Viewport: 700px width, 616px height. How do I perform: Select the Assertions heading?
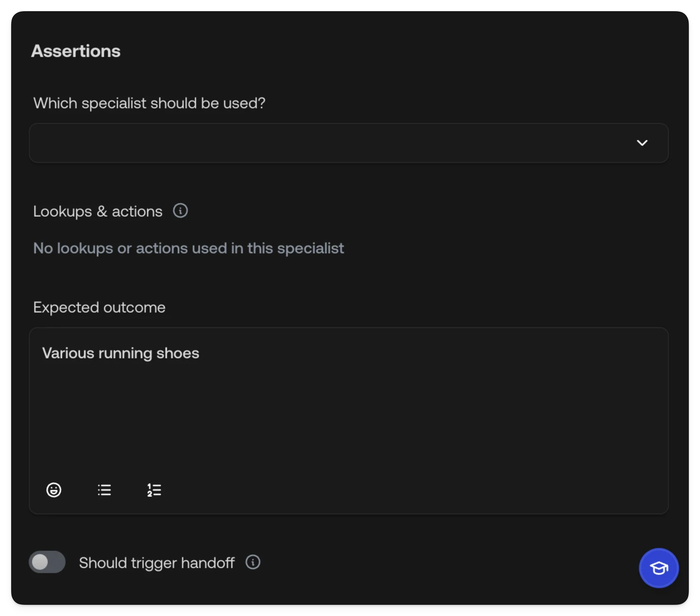(76, 51)
